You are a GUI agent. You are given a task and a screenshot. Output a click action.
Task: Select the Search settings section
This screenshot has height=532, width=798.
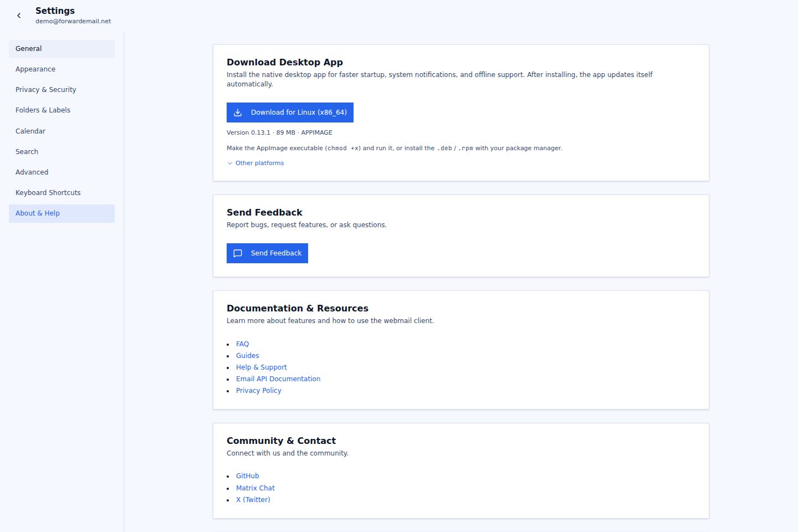[62, 152]
